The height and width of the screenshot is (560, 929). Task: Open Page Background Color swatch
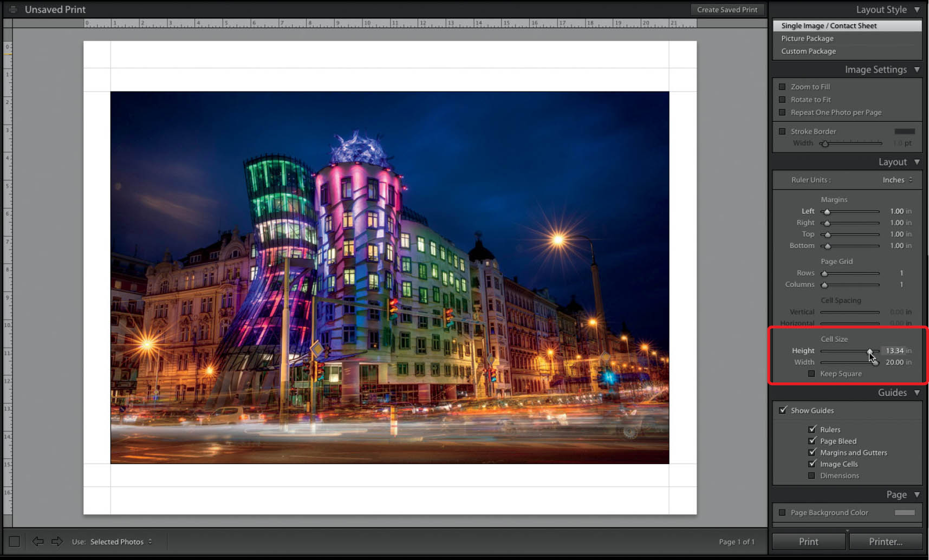click(905, 512)
